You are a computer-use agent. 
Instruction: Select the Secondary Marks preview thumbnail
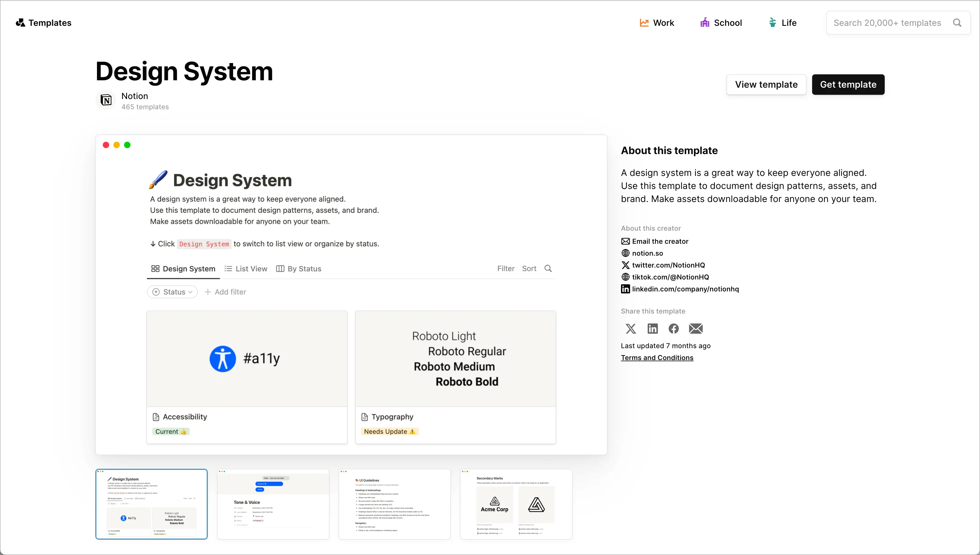pyautogui.click(x=516, y=504)
